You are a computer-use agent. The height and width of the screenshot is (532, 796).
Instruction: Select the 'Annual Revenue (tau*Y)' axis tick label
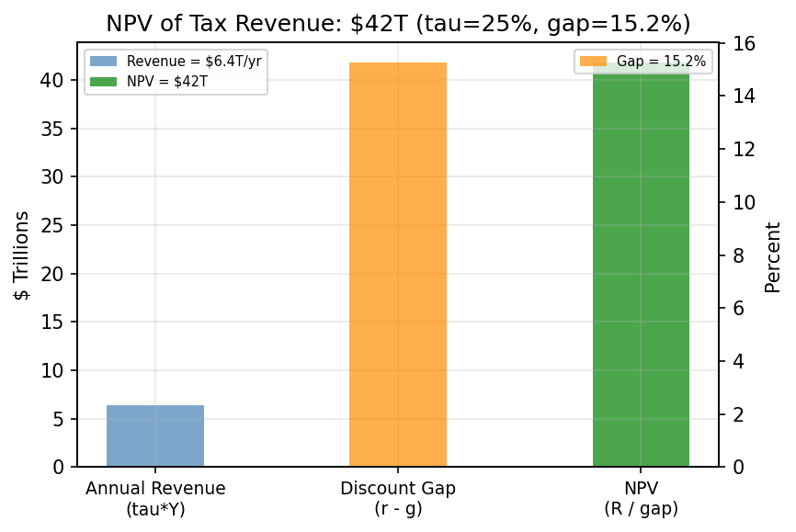154,496
